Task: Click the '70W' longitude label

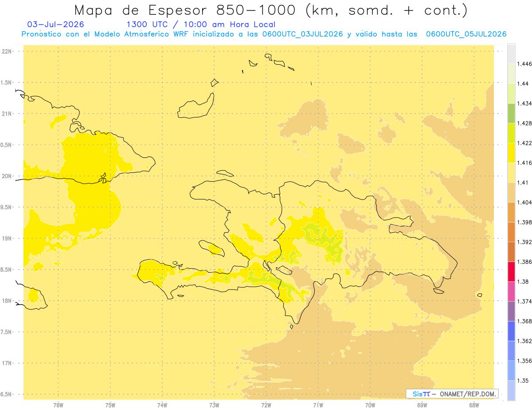Action: [370, 405]
